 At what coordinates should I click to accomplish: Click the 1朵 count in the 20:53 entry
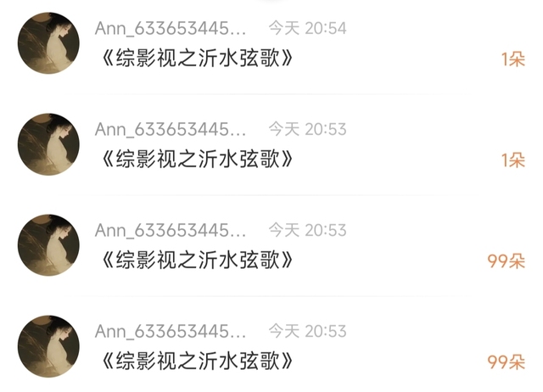(513, 160)
